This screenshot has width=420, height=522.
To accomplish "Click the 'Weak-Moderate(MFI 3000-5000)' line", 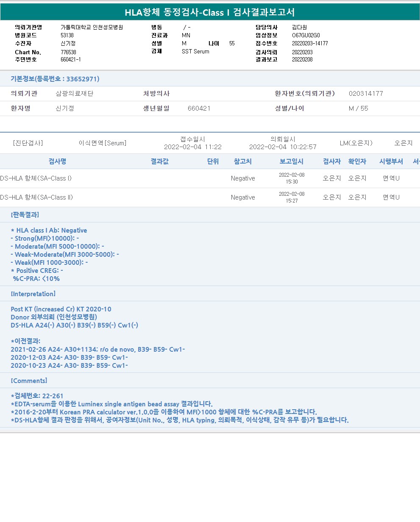I will [x=65, y=255].
